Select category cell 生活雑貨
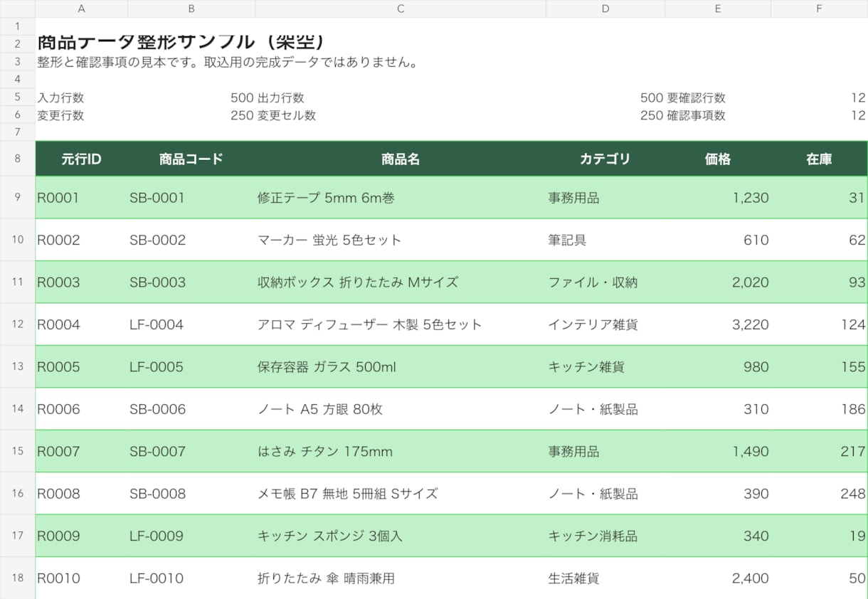The width and height of the screenshot is (868, 599). 605,578
